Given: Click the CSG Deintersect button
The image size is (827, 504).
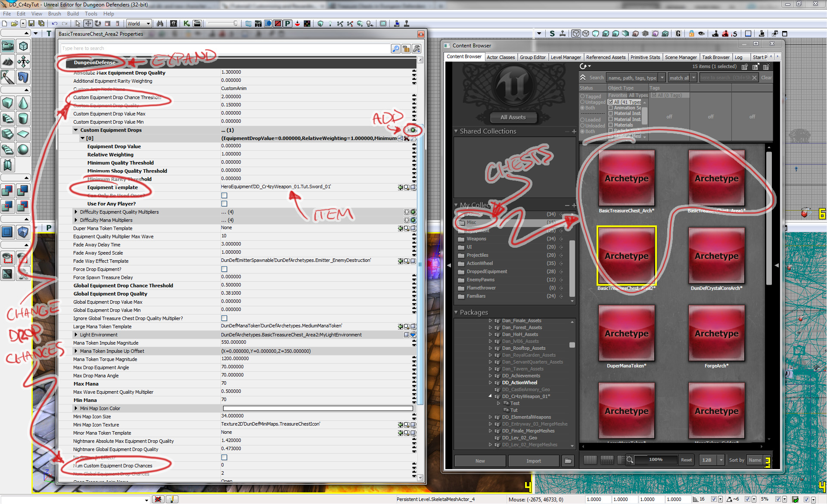Looking at the screenshot, I should [23, 206].
